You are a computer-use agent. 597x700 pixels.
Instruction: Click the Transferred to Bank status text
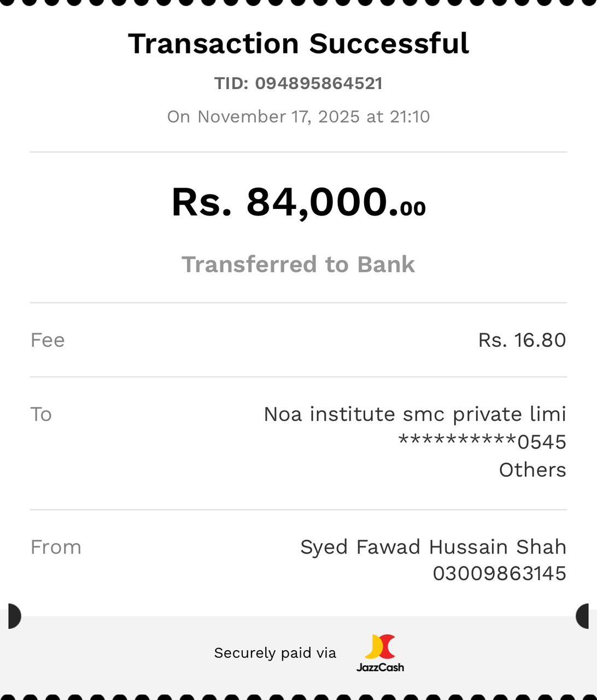(x=298, y=264)
